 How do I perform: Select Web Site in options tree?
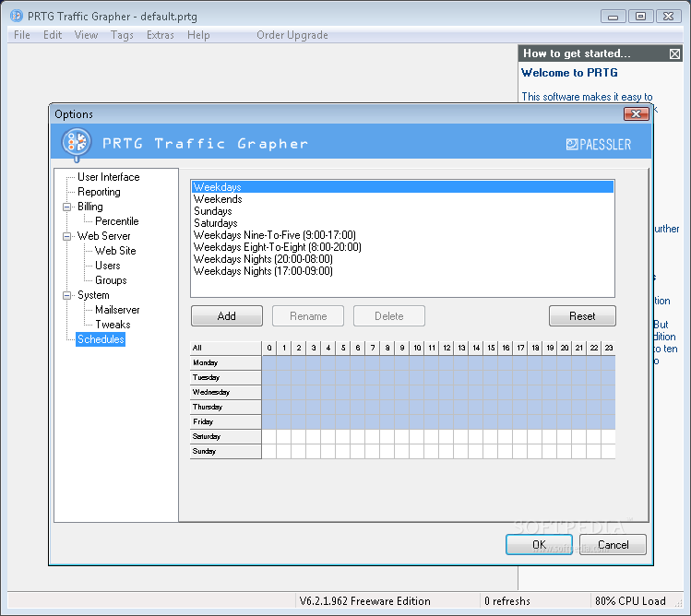tap(115, 251)
